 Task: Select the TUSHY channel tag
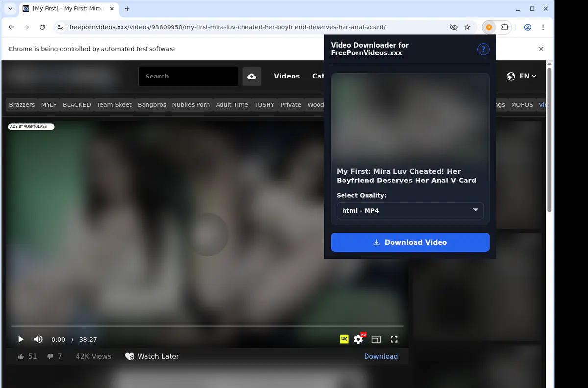pos(264,105)
